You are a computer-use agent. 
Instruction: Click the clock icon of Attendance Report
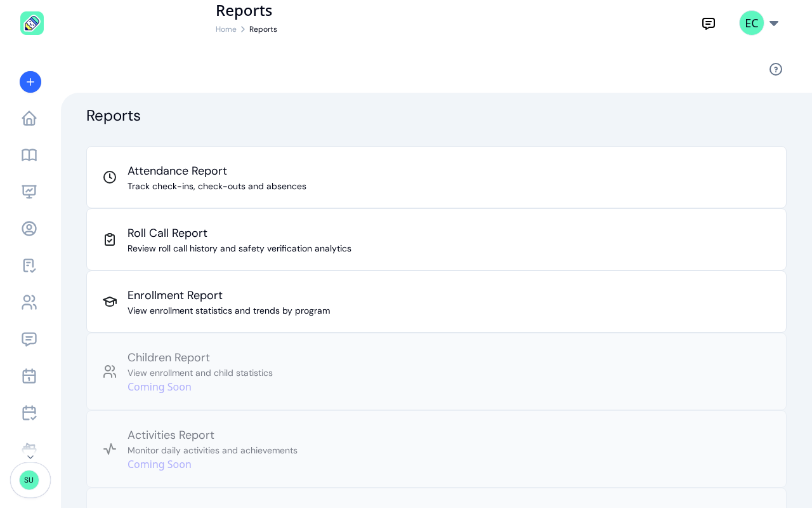click(110, 177)
